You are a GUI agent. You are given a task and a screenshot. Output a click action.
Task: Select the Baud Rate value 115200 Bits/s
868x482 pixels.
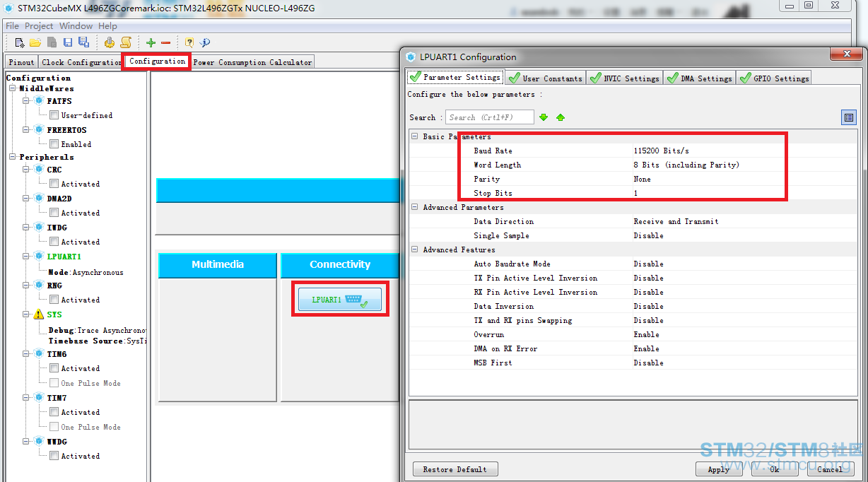pyautogui.click(x=661, y=151)
